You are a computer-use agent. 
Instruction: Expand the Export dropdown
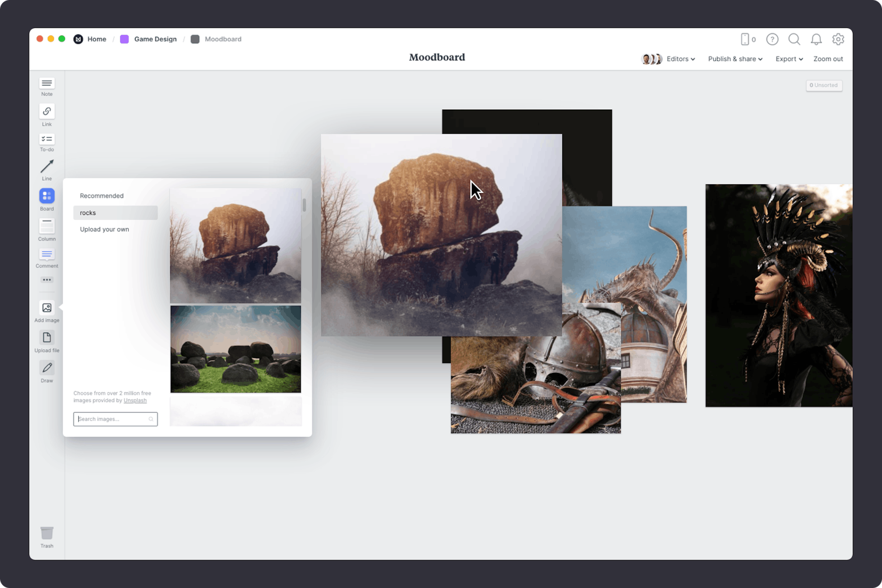coord(789,59)
